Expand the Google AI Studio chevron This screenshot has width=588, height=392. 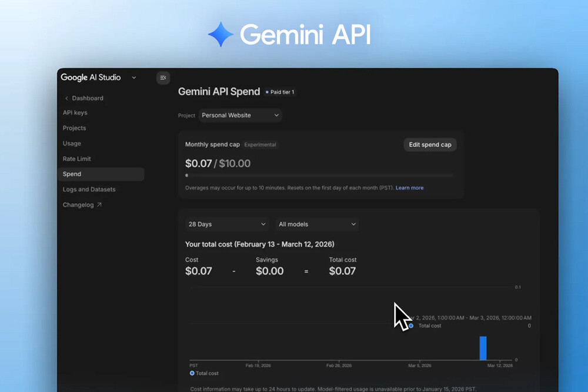point(134,78)
